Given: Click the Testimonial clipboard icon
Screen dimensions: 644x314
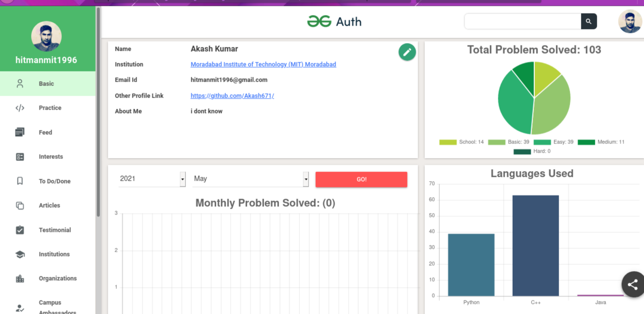Looking at the screenshot, I should point(20,230).
